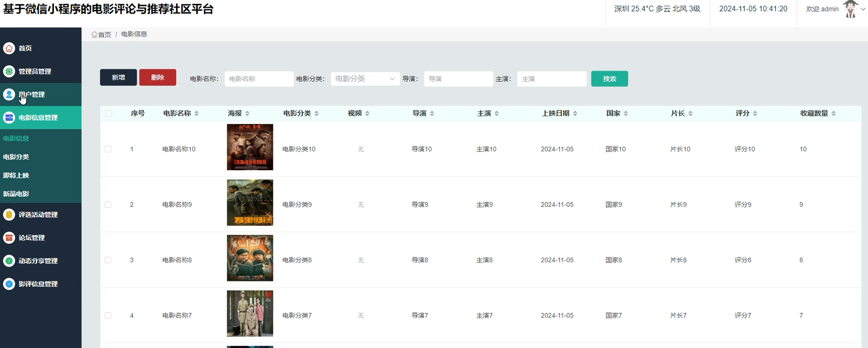The image size is (868, 348).
Task: Click the green 搜索 button
Action: click(609, 79)
